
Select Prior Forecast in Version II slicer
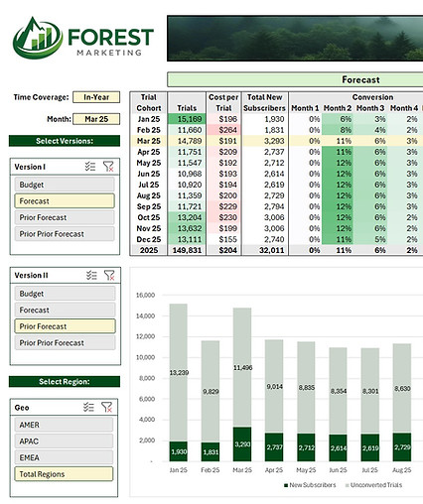[65, 326]
